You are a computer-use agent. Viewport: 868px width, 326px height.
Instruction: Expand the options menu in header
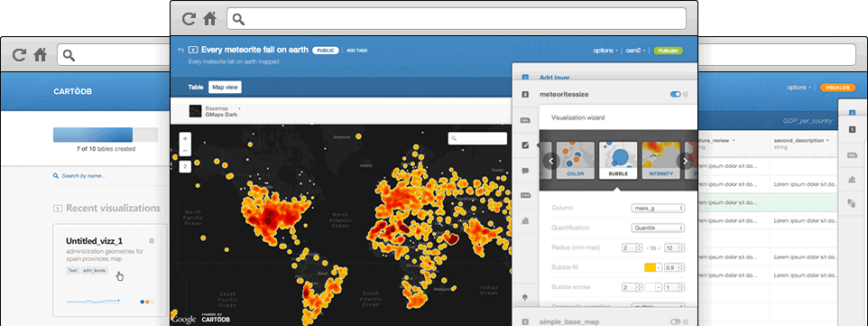click(x=605, y=51)
